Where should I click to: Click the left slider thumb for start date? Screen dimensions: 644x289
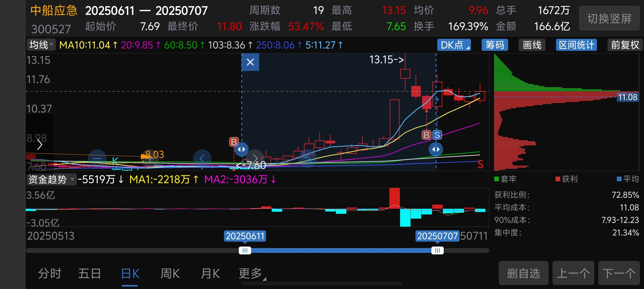click(245, 250)
